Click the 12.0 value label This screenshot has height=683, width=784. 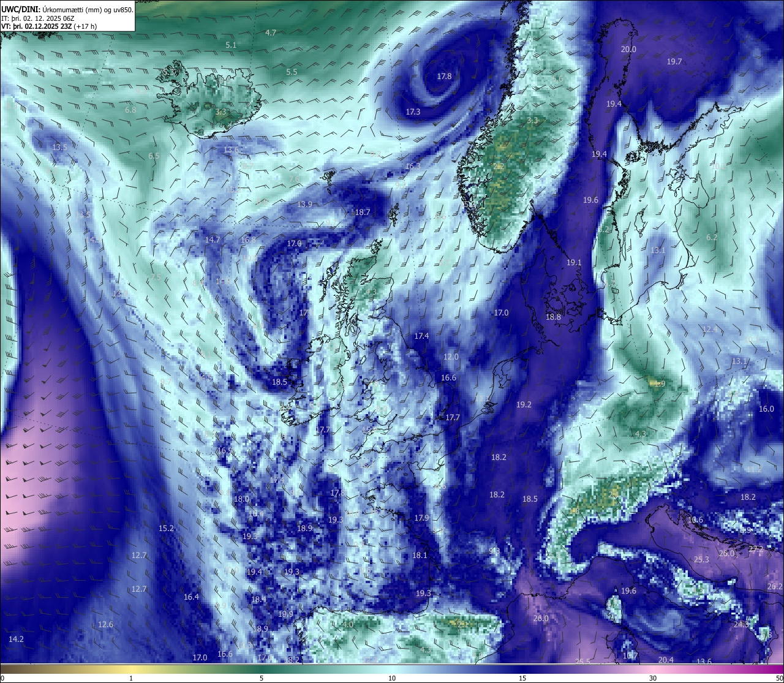point(451,357)
